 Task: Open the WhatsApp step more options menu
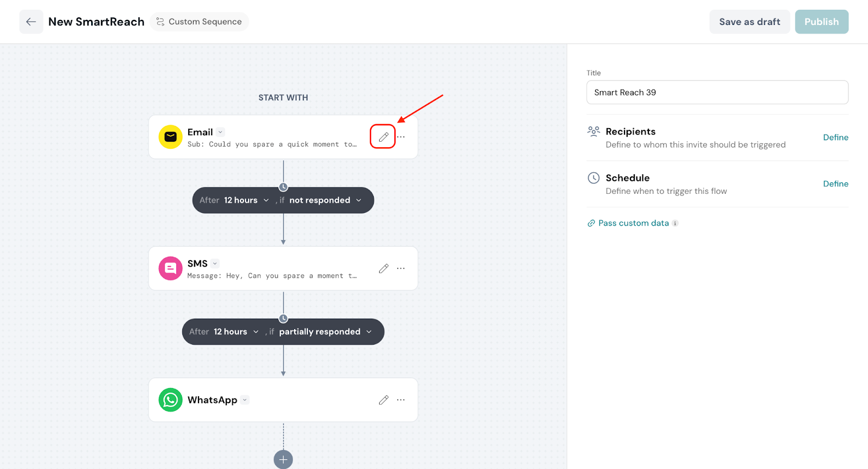click(x=401, y=400)
